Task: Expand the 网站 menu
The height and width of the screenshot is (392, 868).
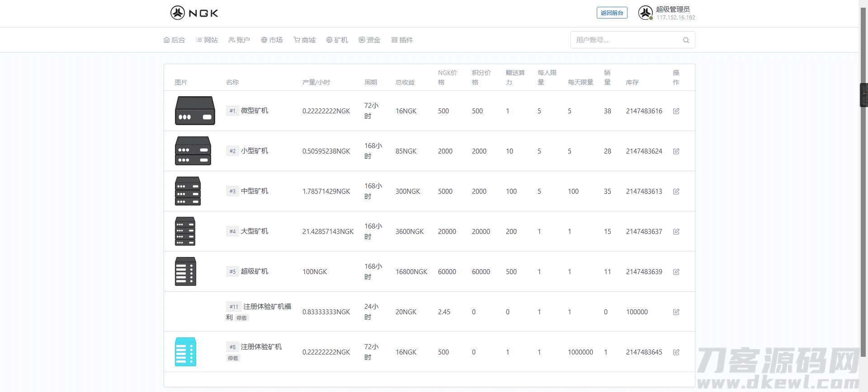Action: point(207,40)
